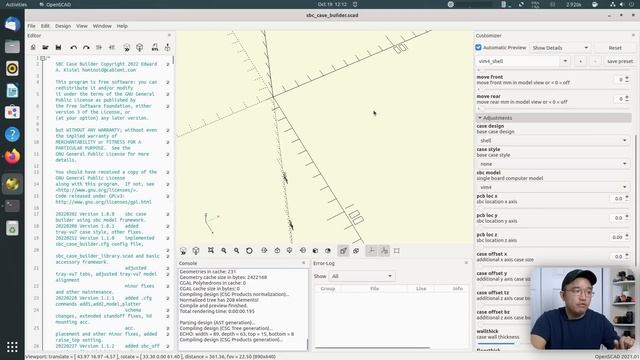The width and height of the screenshot is (640, 360).
Task: Open the case style dropdown showing none
Action: pyautogui.click(x=553, y=164)
